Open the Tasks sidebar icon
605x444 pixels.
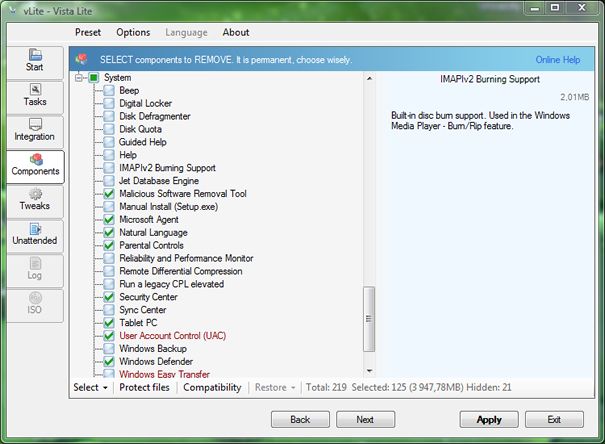[35, 89]
